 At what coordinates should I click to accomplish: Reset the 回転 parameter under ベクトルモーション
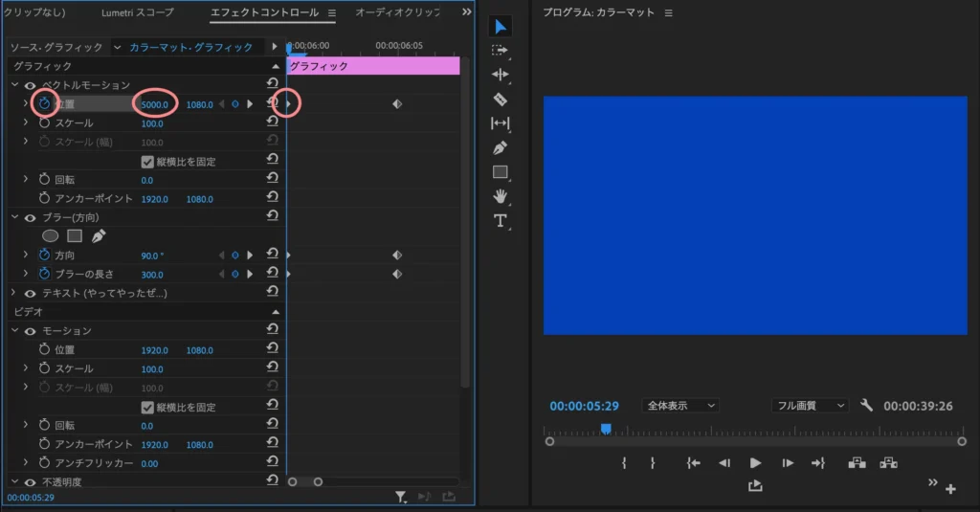click(273, 178)
